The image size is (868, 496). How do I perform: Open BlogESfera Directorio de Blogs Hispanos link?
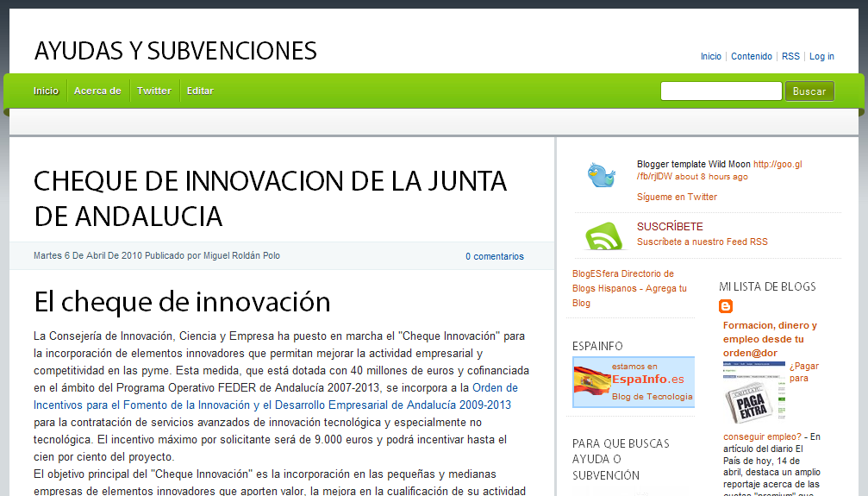pos(629,288)
